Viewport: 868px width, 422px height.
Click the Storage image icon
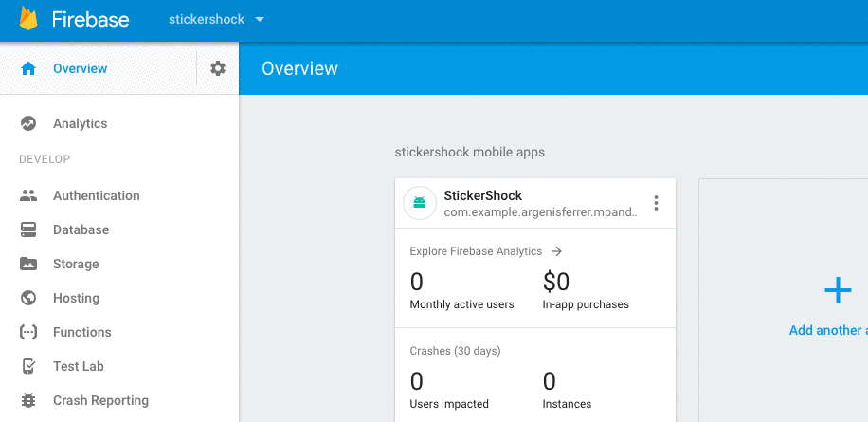click(28, 264)
